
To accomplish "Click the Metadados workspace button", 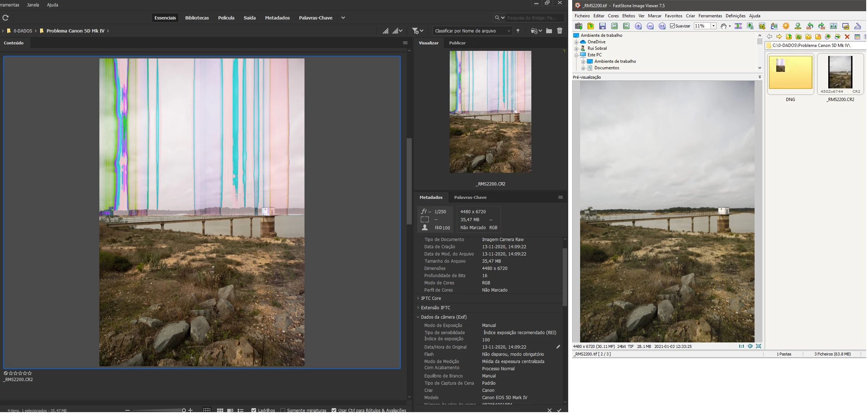I will point(277,18).
